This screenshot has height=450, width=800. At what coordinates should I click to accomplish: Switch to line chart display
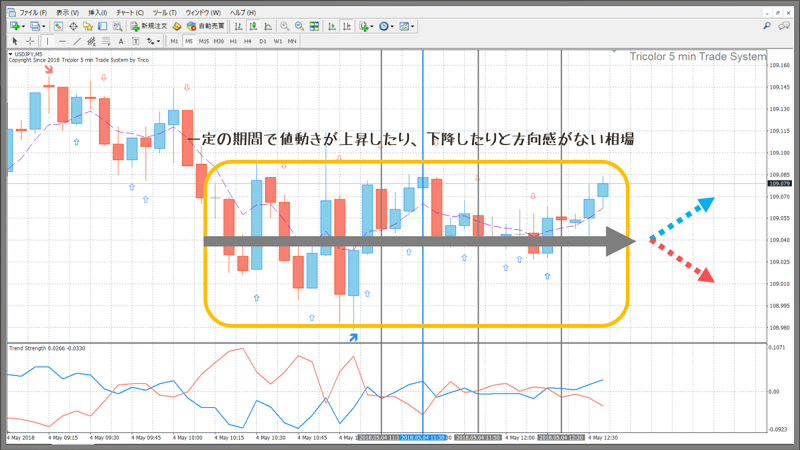tap(268, 26)
